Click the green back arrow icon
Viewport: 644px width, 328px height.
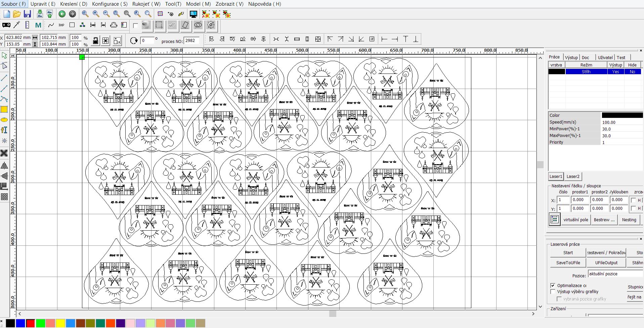pos(62,14)
